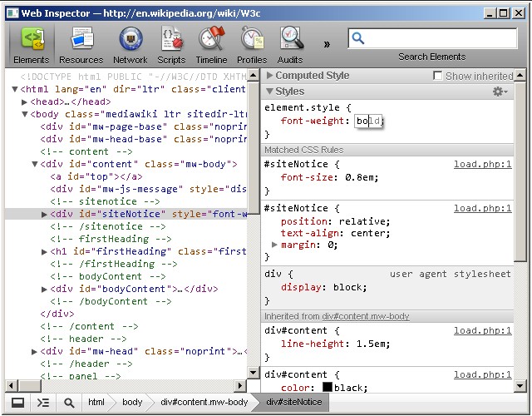Image resolution: width=532 pixels, height=416 pixels.
Task: Enable the Show inherited checkbox
Action: click(x=438, y=76)
